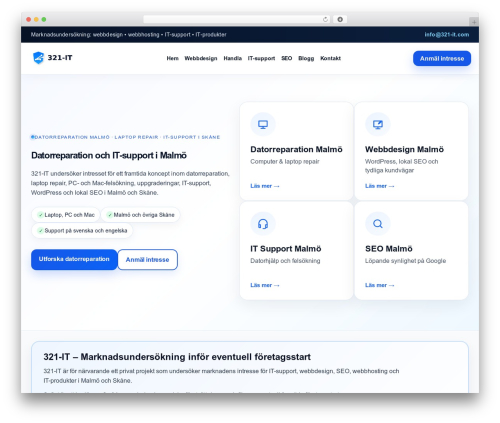500x423 pixels.
Task: Click the 321-IT brand name text
Action: (x=60, y=58)
